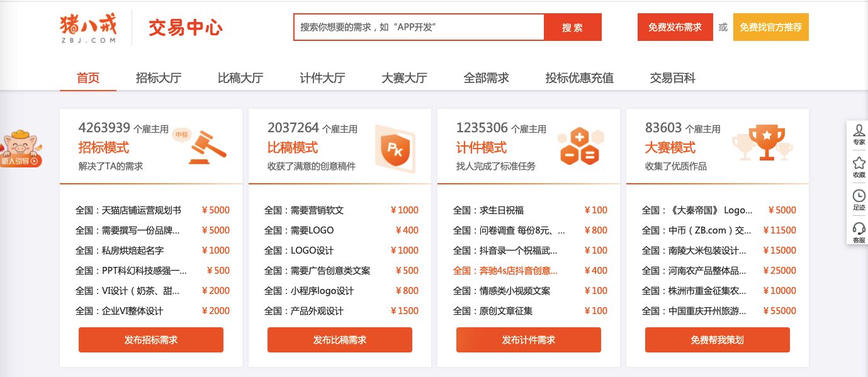Click inside the 搜索你想要的需求 search field
This screenshot has width=868, height=377.
[x=419, y=27]
